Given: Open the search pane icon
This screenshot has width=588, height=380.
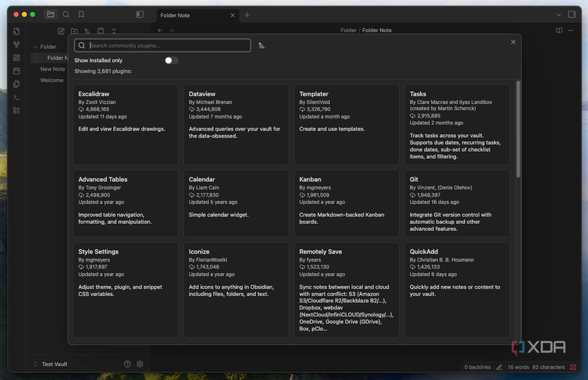Looking at the screenshot, I should (x=66, y=15).
